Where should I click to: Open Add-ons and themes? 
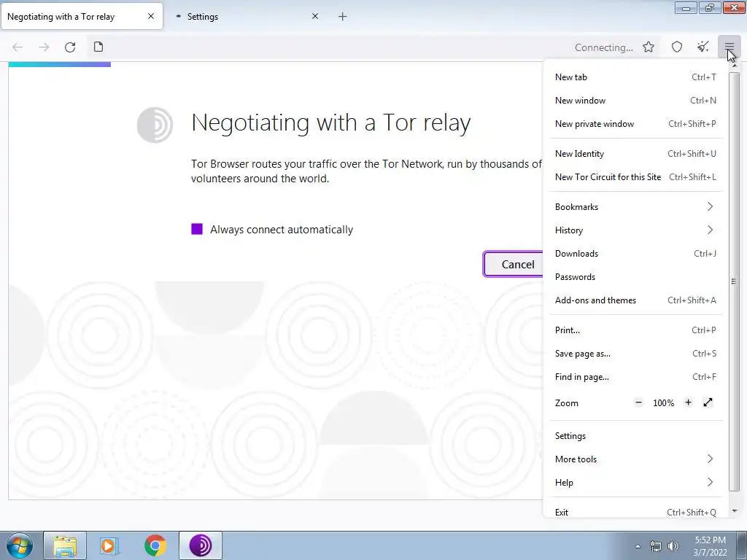(635, 300)
